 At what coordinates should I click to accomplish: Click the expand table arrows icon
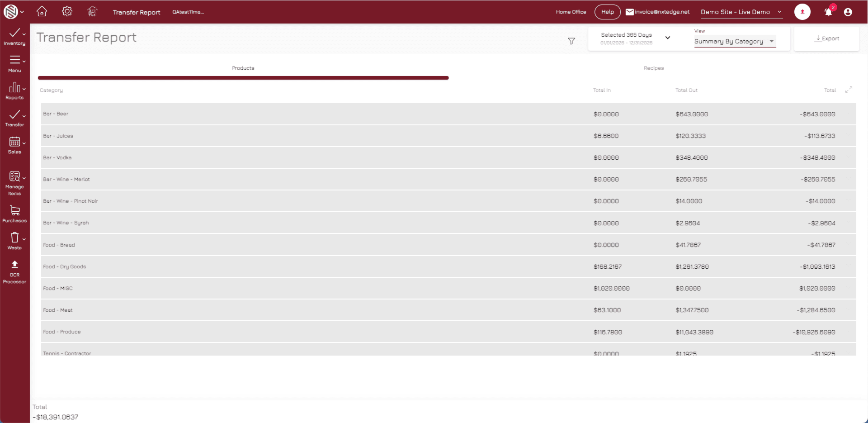pos(849,90)
